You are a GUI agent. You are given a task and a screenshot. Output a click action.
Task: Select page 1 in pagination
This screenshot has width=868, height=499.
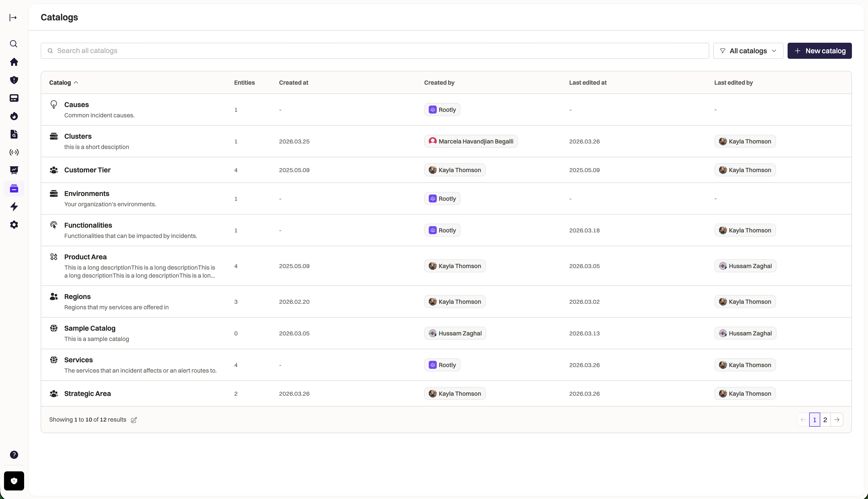click(x=814, y=420)
